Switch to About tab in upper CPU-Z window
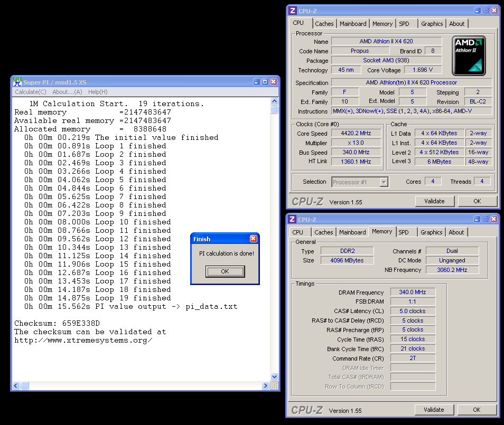The width and height of the screenshot is (504, 425). pos(457,24)
